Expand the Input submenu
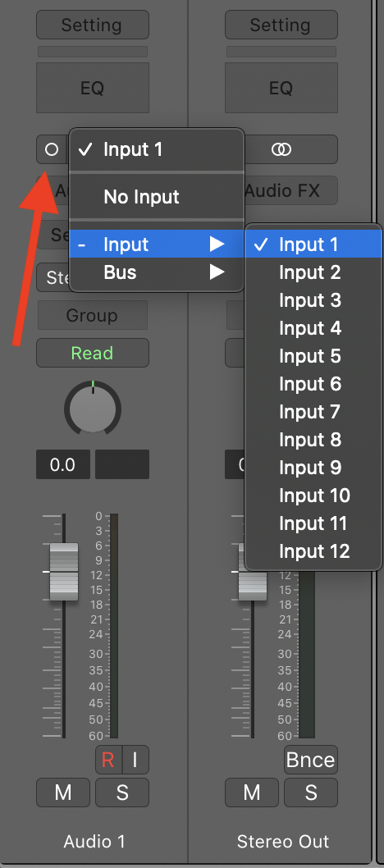384x868 pixels. click(157, 244)
